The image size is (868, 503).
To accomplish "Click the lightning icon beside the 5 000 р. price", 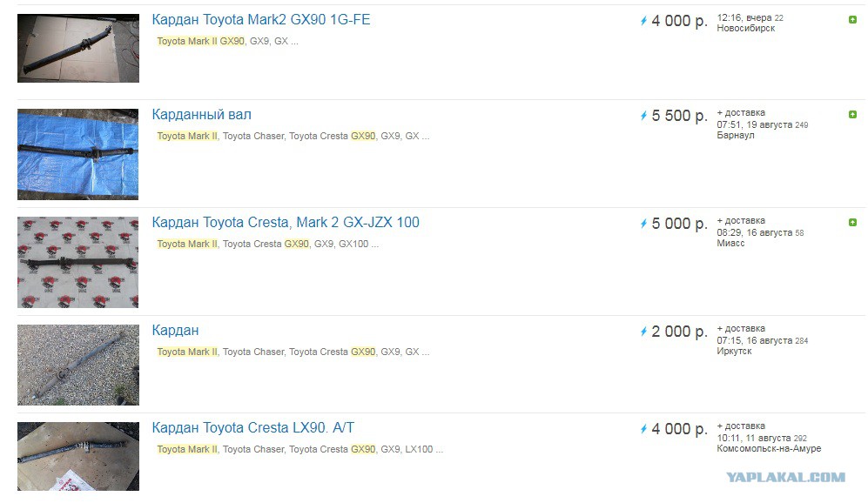I will (x=643, y=224).
